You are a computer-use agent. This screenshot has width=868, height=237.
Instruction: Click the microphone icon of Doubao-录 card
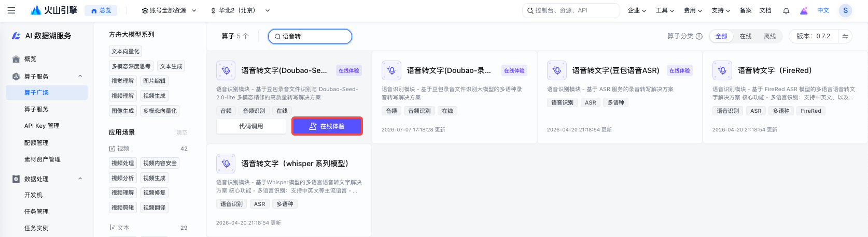[391, 70]
